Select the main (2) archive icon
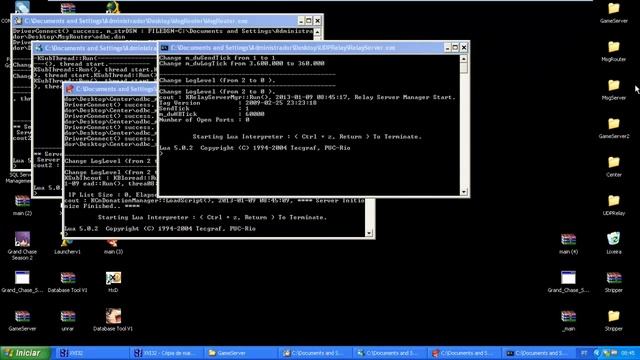Image resolution: width=640 pixels, height=360 pixels. point(22,201)
